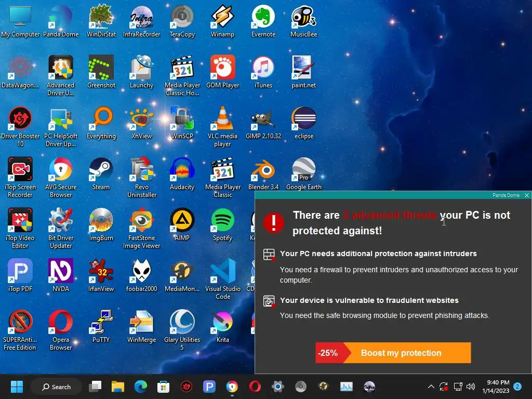This screenshot has width=532, height=399.
Task: Launch GOM Player from the desktop
Action: 222,72
